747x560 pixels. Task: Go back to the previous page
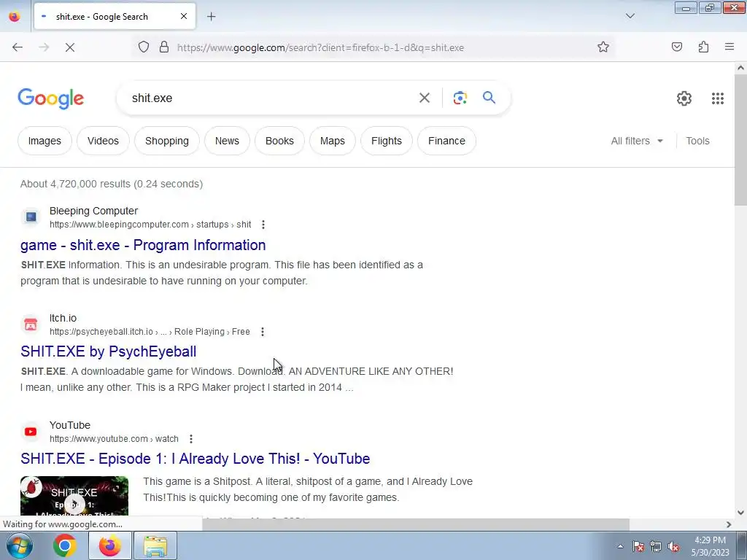(18, 47)
